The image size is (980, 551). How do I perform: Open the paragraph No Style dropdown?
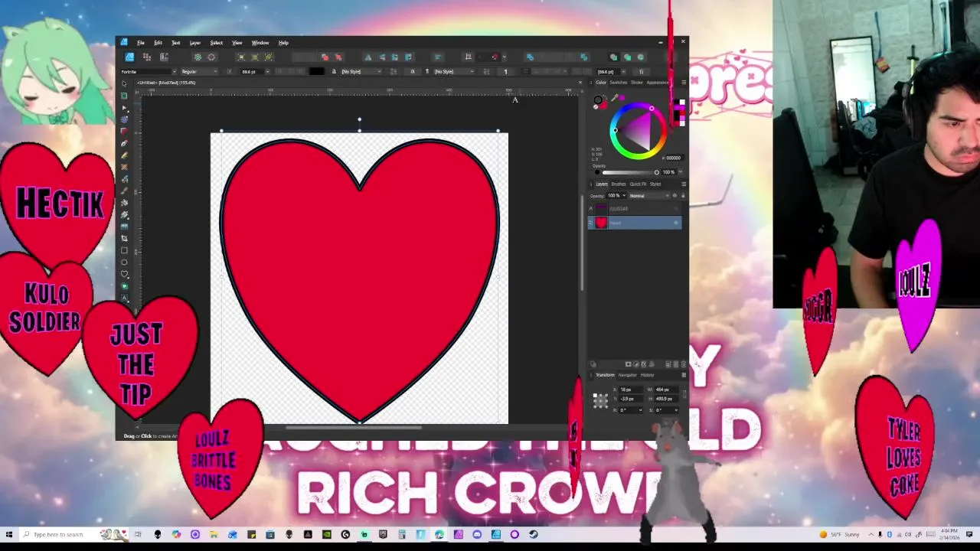(454, 71)
